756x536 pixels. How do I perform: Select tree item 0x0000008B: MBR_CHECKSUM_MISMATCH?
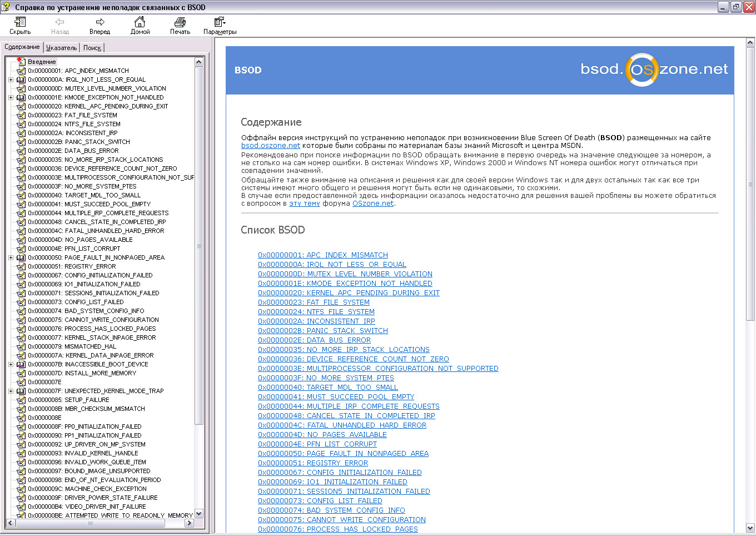87,409
